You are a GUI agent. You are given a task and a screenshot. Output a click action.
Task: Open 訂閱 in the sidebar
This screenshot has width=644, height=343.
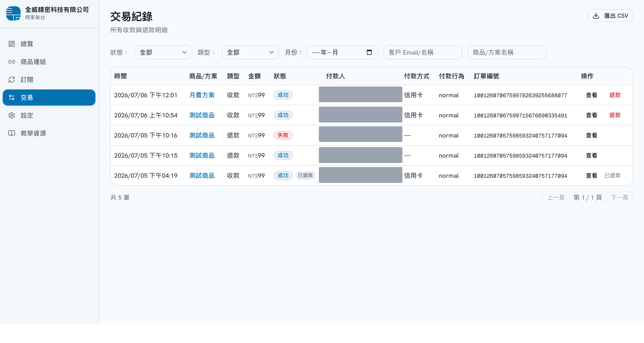click(x=49, y=80)
